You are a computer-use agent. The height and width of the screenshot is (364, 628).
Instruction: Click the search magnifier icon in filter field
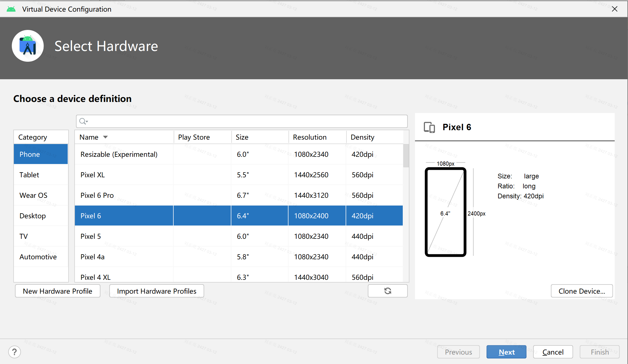point(83,121)
